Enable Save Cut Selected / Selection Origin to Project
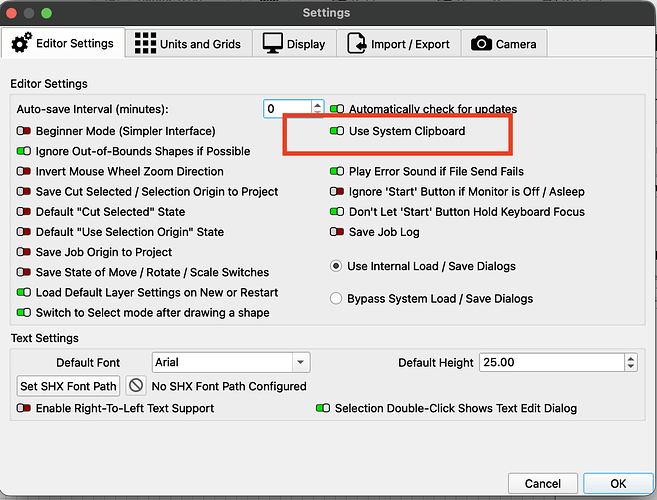The width and height of the screenshot is (657, 500). 23,192
